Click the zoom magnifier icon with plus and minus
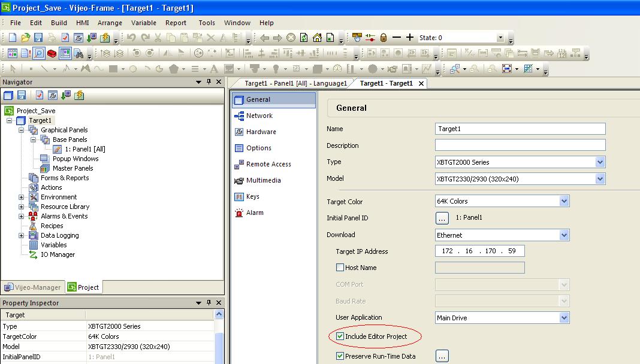 (455, 69)
